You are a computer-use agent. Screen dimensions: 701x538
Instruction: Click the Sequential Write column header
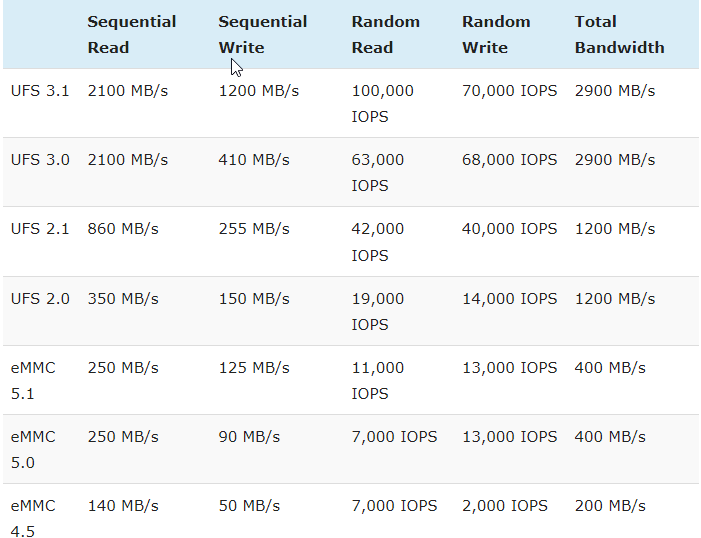(x=263, y=34)
